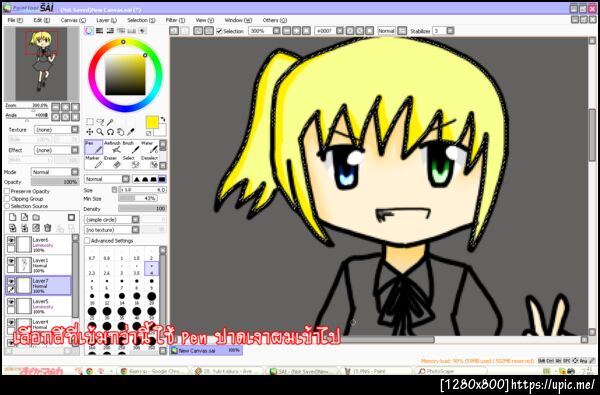This screenshot has width=600, height=395.
Task: Select the AirBrush tool
Action: pyautogui.click(x=112, y=147)
